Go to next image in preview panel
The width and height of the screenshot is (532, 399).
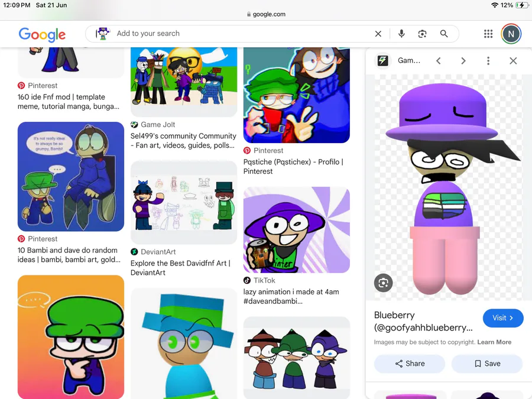pyautogui.click(x=463, y=61)
